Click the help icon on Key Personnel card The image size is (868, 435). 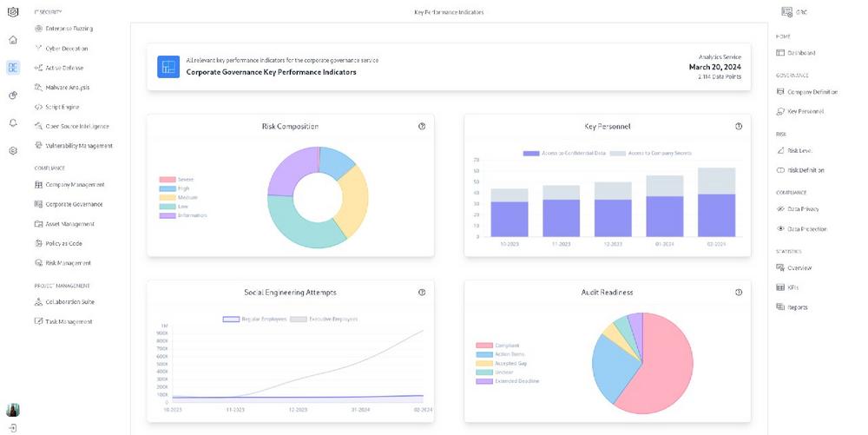tap(739, 126)
